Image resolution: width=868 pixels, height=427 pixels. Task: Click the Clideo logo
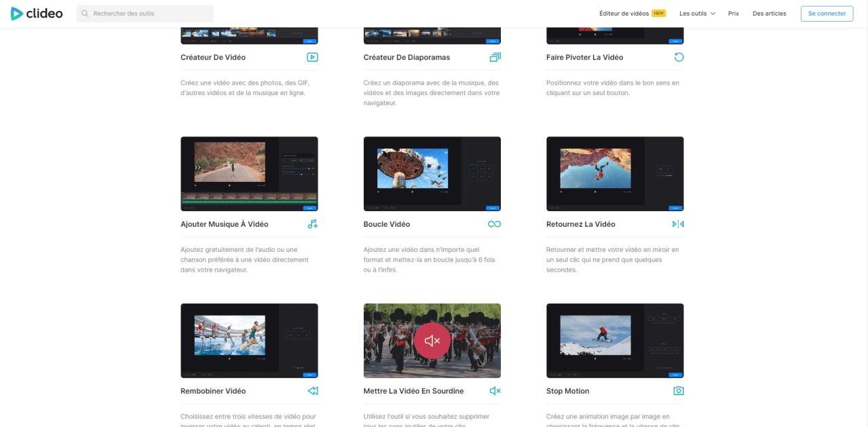[37, 13]
